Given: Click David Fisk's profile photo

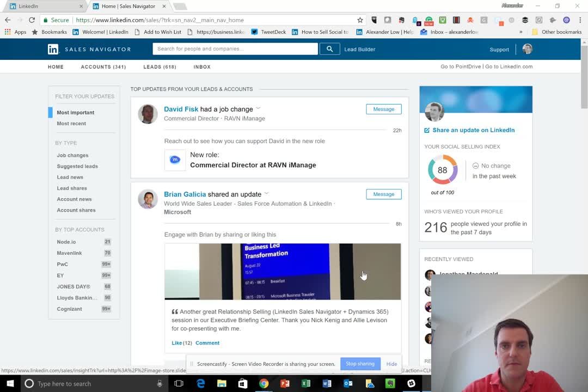Looking at the screenshot, I should point(148,114).
